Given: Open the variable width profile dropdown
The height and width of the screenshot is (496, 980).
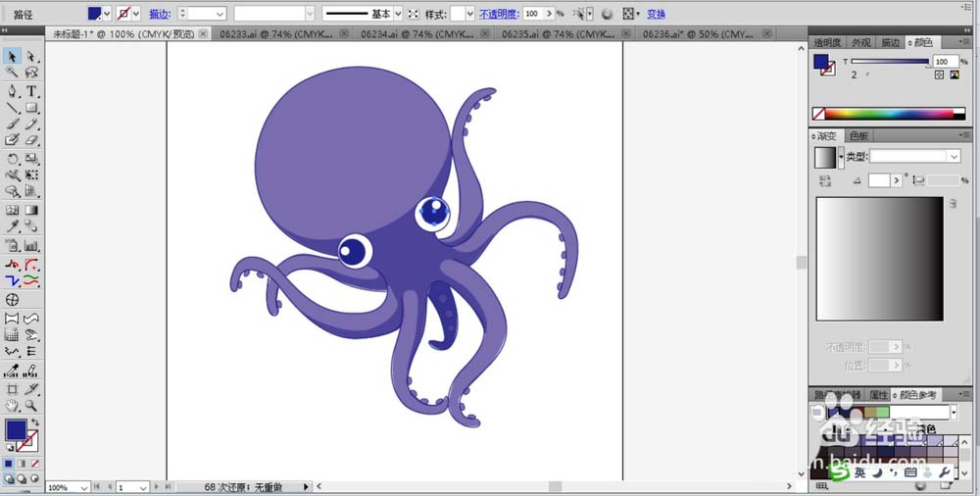Looking at the screenshot, I should (x=310, y=14).
